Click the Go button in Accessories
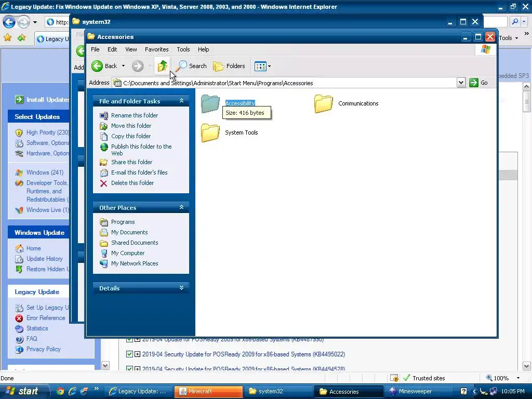This screenshot has width=532, height=399. (x=478, y=83)
